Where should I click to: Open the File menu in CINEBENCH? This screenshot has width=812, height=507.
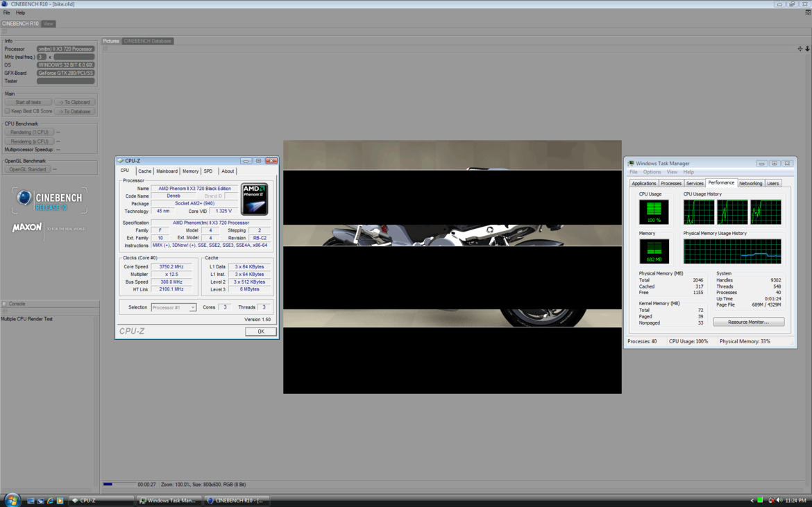click(x=7, y=13)
